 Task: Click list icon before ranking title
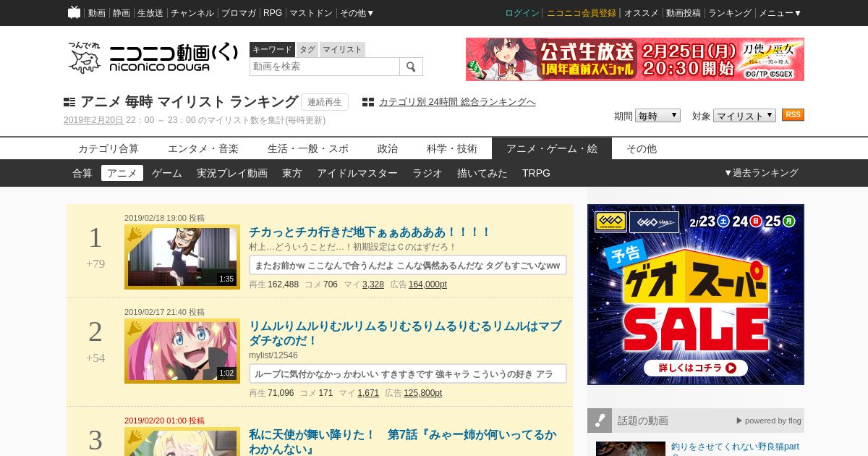click(x=69, y=102)
